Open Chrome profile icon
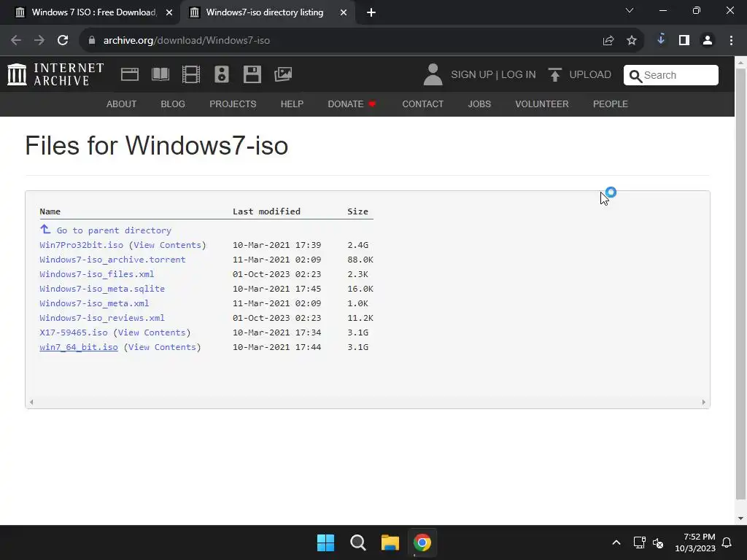 [x=708, y=40]
